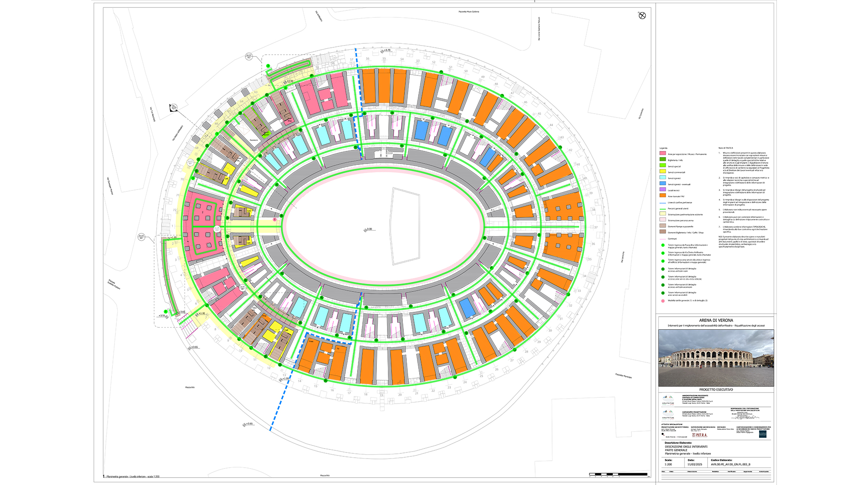Click the purple Locali tecnici legend swatch
Viewport: 868px width, 485px height.
(x=663, y=190)
